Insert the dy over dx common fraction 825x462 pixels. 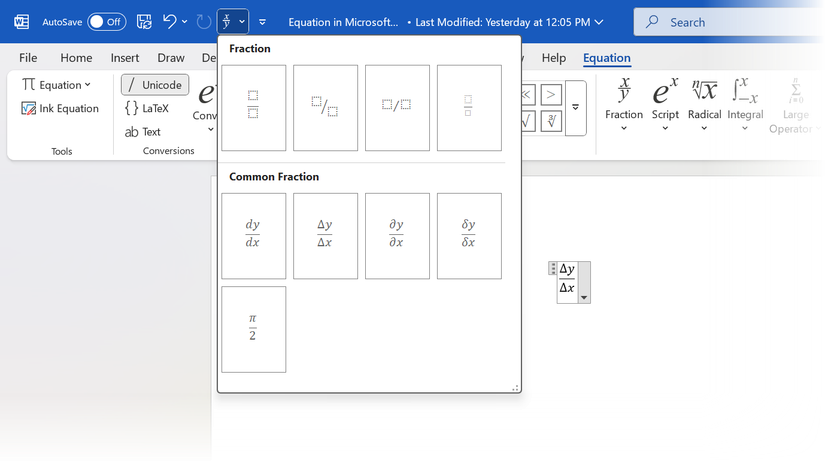254,236
